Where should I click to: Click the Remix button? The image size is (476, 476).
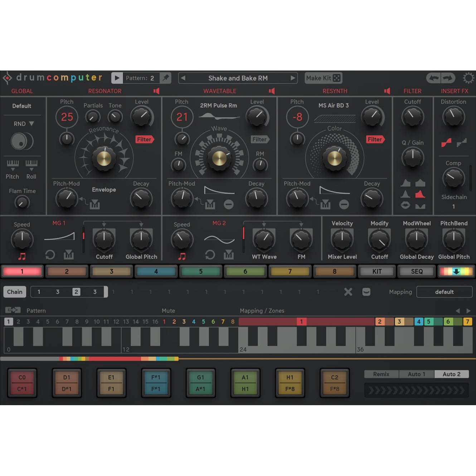[381, 374]
